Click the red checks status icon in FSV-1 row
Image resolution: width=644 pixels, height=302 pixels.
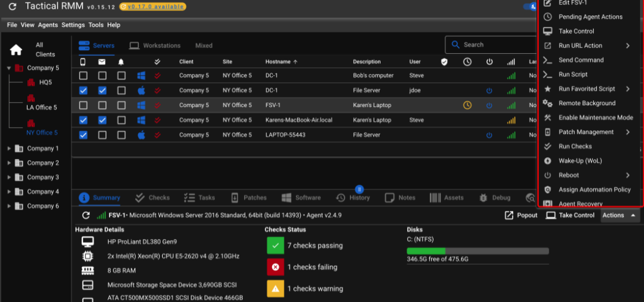tap(157, 105)
